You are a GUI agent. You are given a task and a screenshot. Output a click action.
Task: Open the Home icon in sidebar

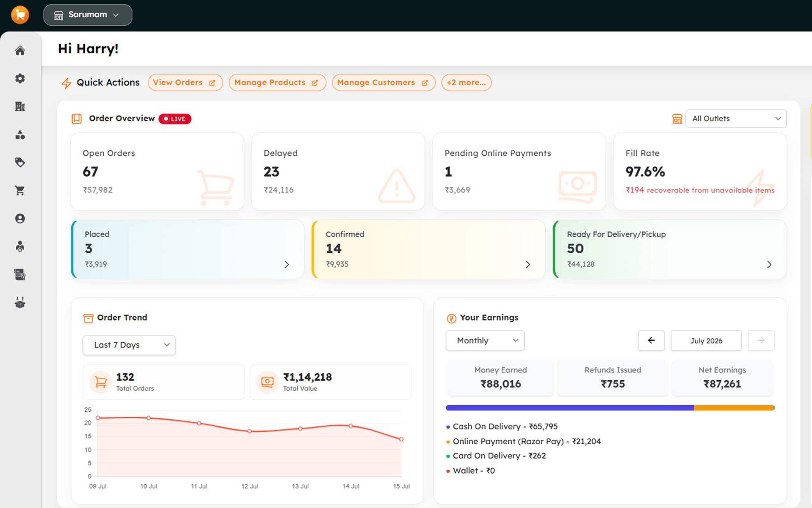[x=20, y=51]
